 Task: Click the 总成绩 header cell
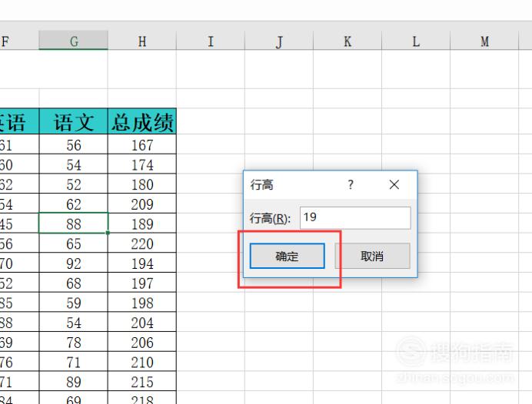click(142, 121)
